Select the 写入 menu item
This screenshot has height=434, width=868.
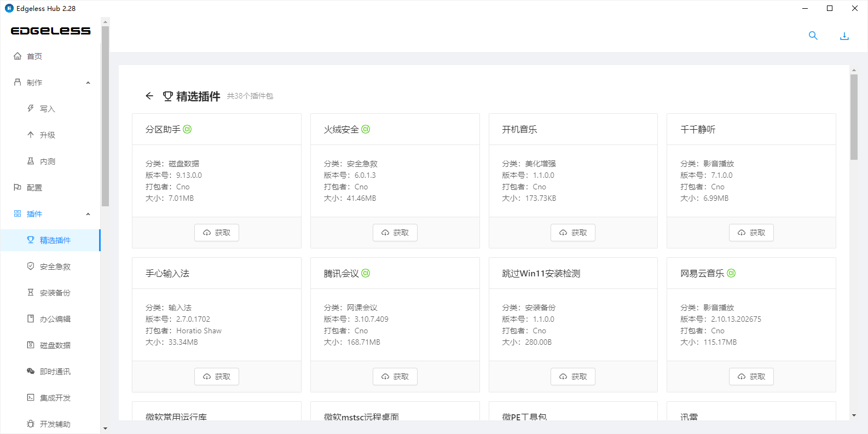(x=47, y=109)
